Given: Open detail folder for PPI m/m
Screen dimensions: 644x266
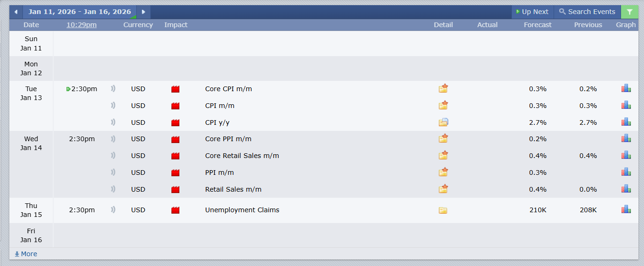Looking at the screenshot, I should tap(443, 173).
